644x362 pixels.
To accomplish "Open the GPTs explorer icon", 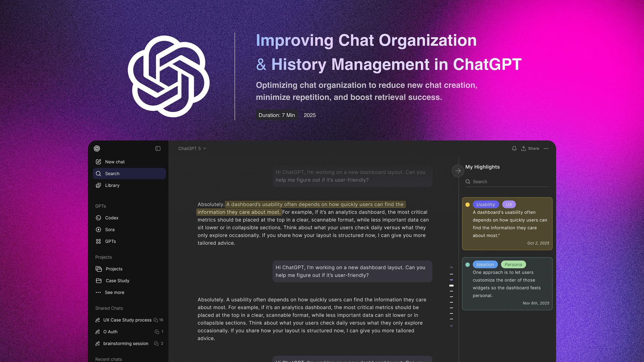I will click(98, 241).
